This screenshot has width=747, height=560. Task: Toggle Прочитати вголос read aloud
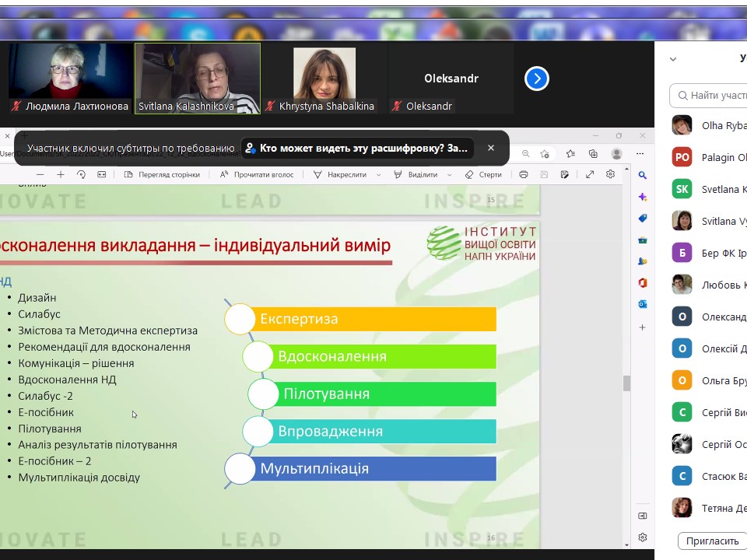coord(256,175)
